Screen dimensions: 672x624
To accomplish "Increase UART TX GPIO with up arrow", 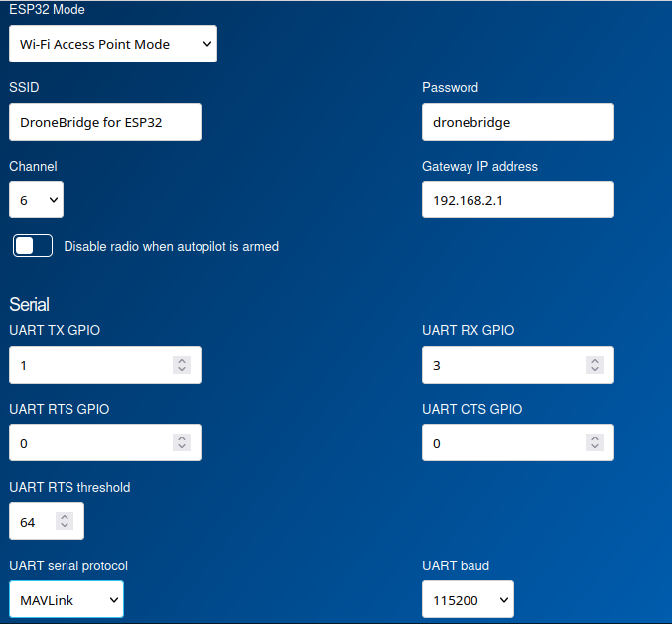I will 182,360.
